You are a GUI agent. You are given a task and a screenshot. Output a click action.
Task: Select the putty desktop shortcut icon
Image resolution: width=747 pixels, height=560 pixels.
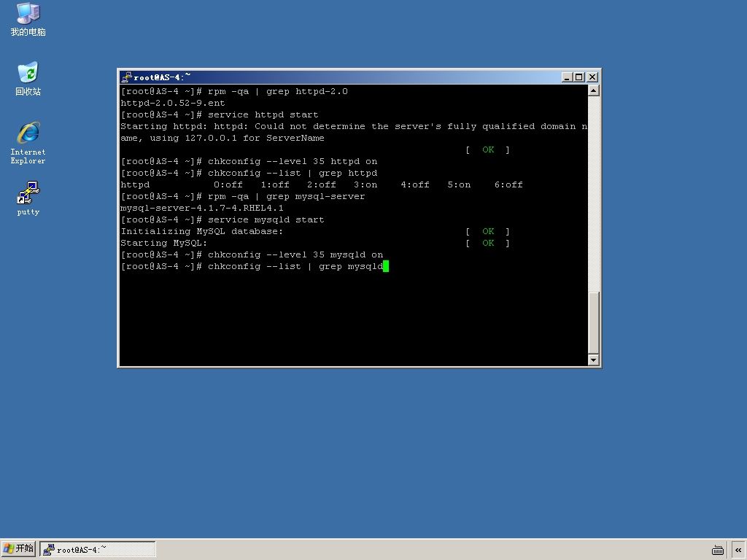point(28,198)
